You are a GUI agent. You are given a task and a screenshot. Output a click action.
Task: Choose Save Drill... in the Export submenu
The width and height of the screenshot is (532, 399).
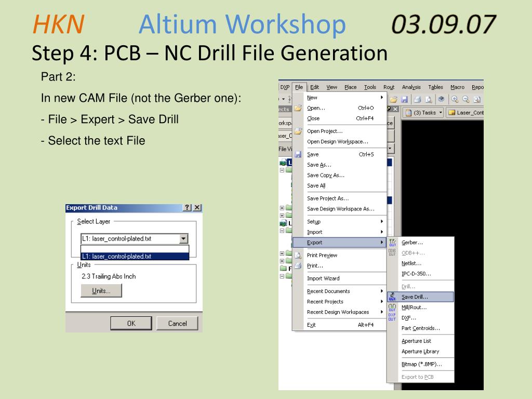click(420, 297)
